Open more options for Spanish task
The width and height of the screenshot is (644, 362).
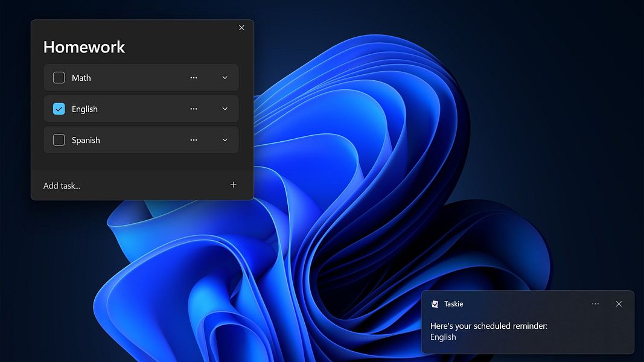pos(194,140)
